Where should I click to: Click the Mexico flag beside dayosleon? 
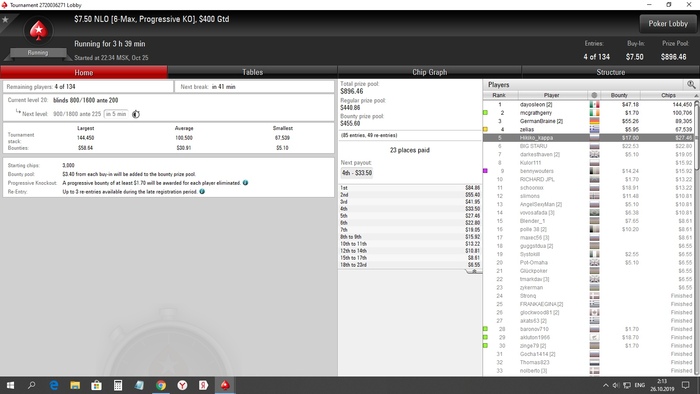click(594, 104)
